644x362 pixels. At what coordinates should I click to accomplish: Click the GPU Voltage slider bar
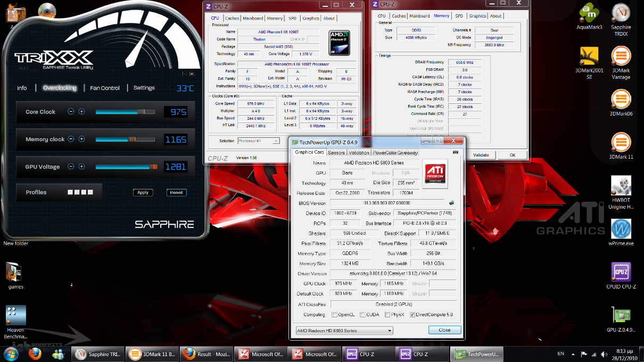tap(126, 167)
